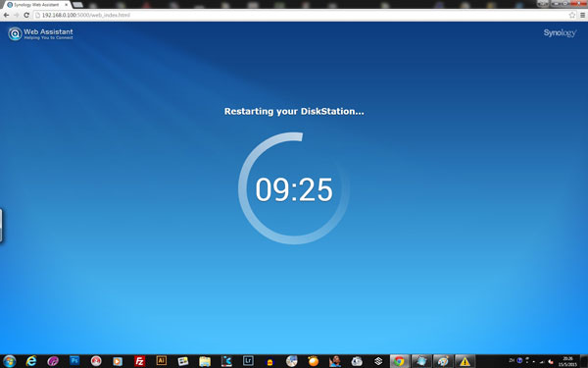Screen dimensions: 588x368
Task: Switch to Chrome in the taskbar
Action: point(400,361)
